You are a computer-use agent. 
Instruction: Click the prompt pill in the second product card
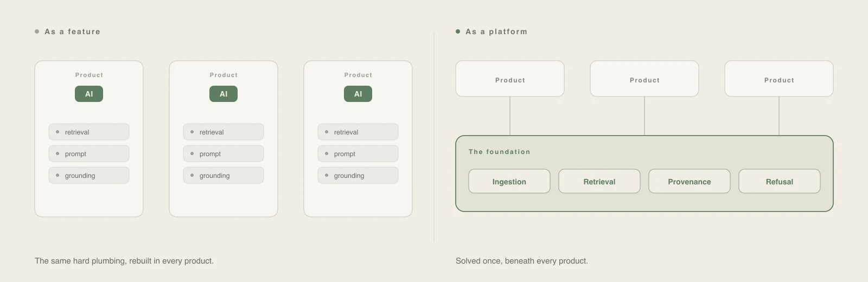[224, 153]
